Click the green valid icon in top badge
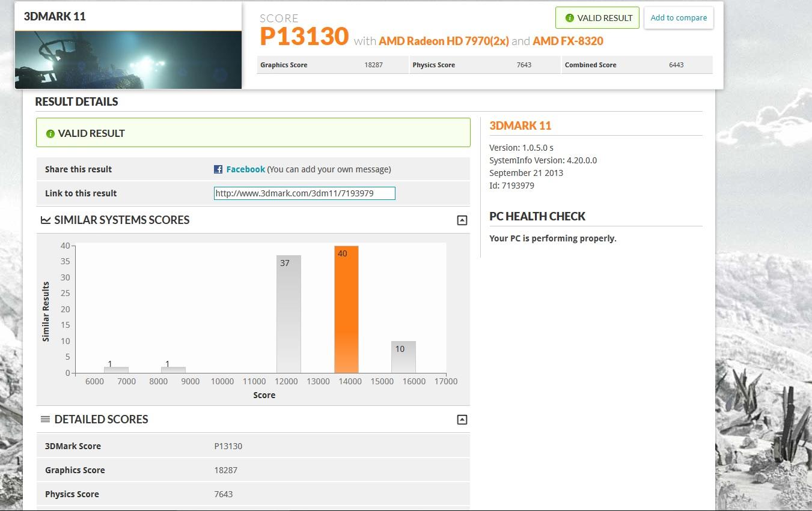This screenshot has height=511, width=812. point(570,18)
